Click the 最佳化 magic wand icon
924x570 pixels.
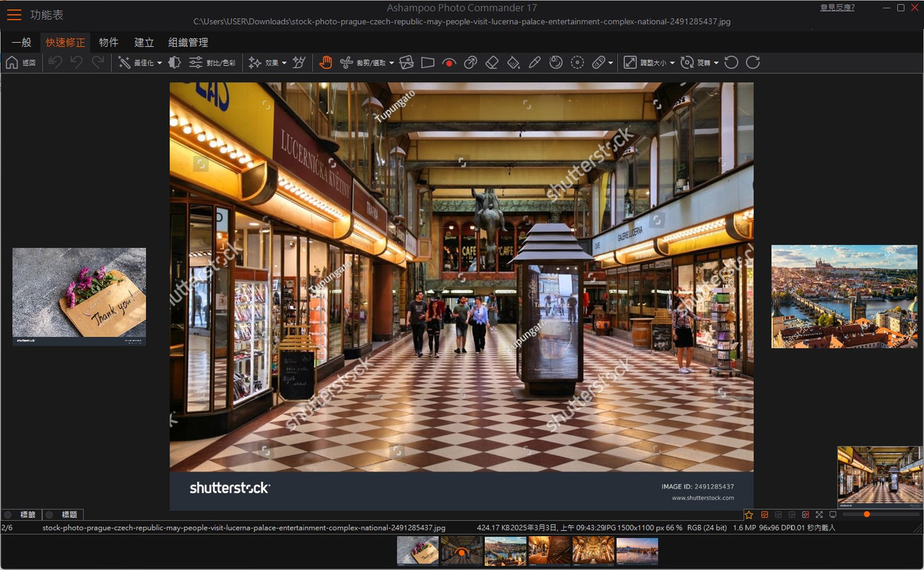[x=124, y=63]
